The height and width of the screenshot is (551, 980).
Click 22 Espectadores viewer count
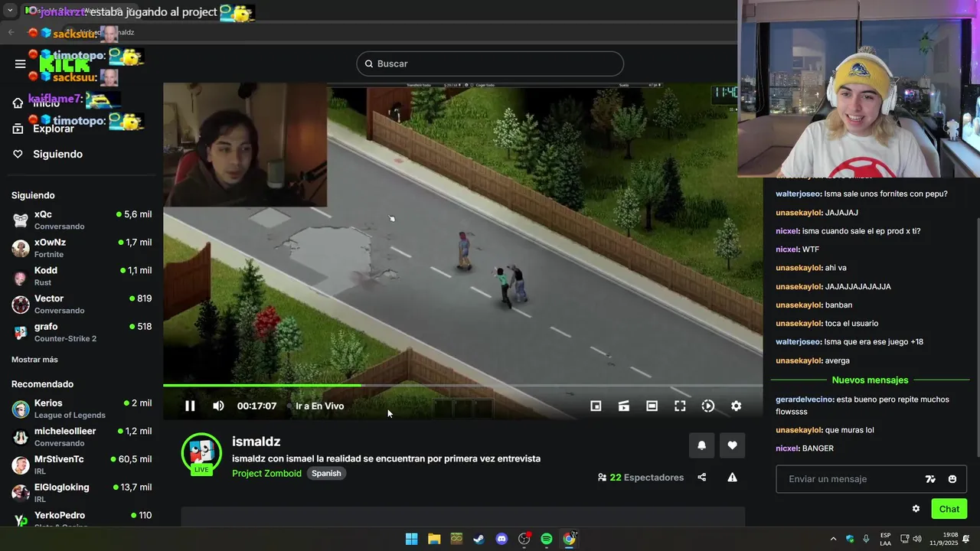click(641, 478)
